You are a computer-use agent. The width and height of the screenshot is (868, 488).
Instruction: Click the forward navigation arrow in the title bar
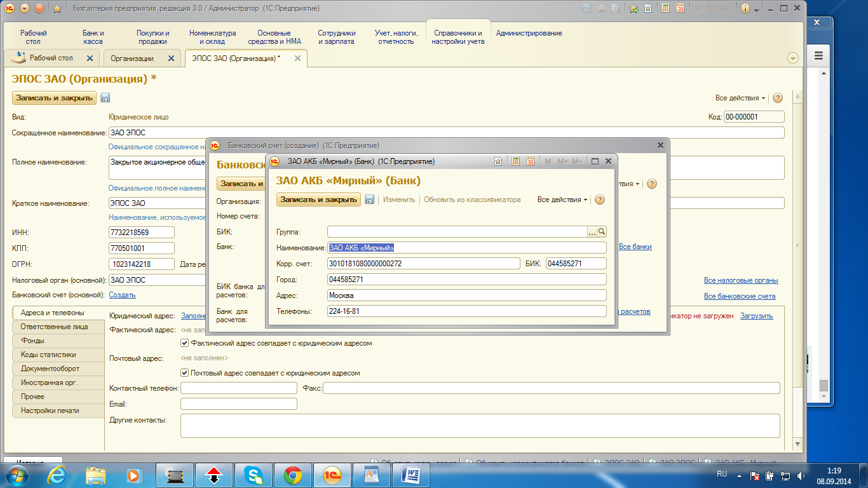pos(39,8)
